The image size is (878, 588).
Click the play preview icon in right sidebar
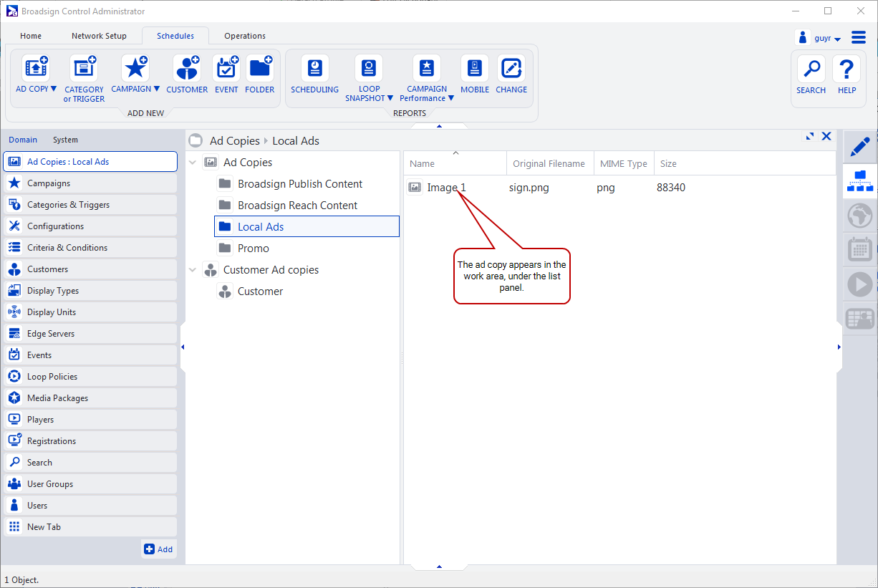coord(860,284)
